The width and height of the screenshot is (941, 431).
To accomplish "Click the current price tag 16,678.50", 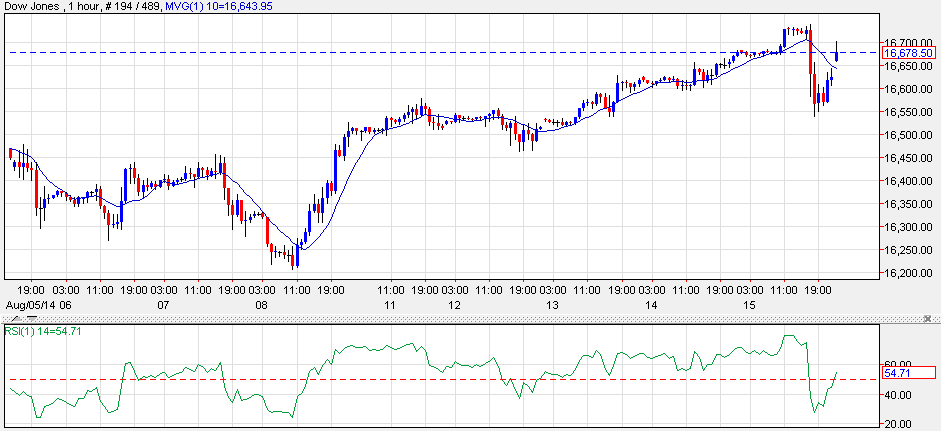I will pos(908,52).
